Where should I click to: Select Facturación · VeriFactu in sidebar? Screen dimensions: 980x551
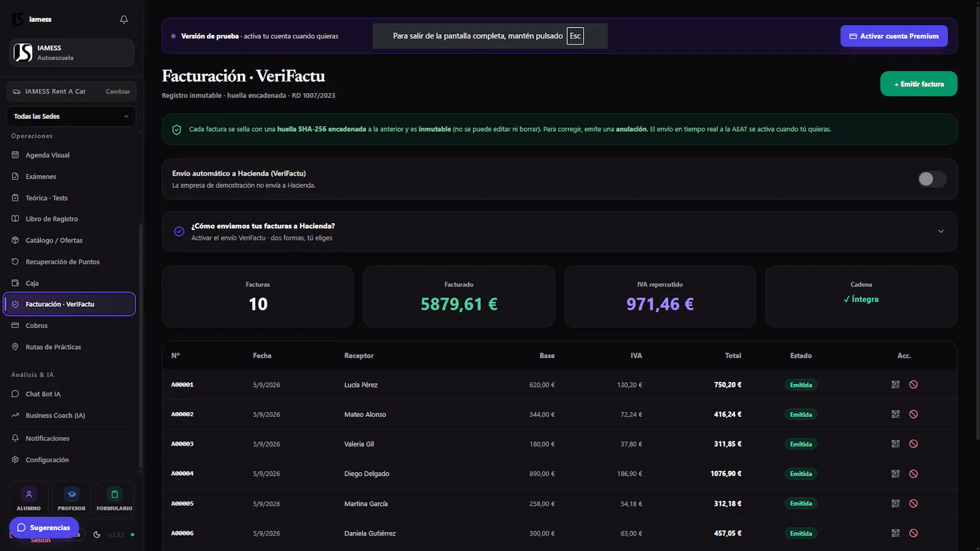pyautogui.click(x=70, y=304)
